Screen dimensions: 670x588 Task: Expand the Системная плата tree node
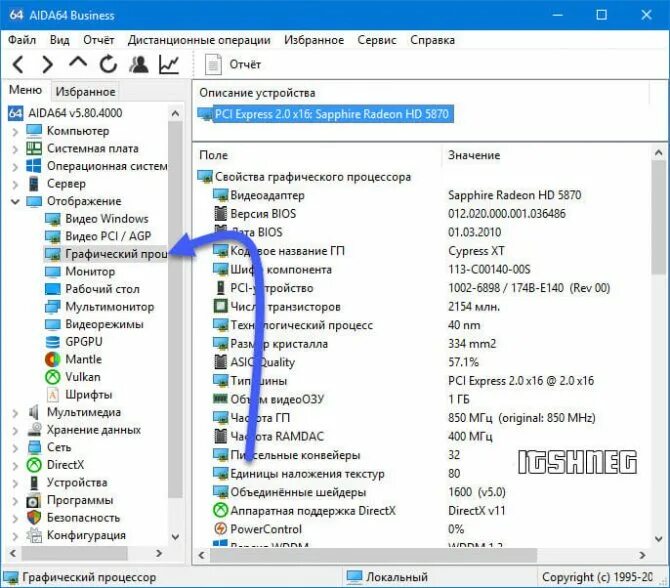pos(15,149)
